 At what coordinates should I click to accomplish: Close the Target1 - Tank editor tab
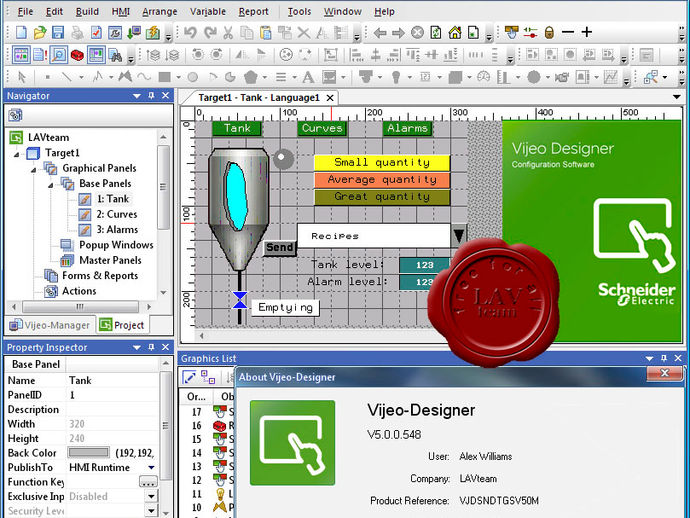point(330,98)
